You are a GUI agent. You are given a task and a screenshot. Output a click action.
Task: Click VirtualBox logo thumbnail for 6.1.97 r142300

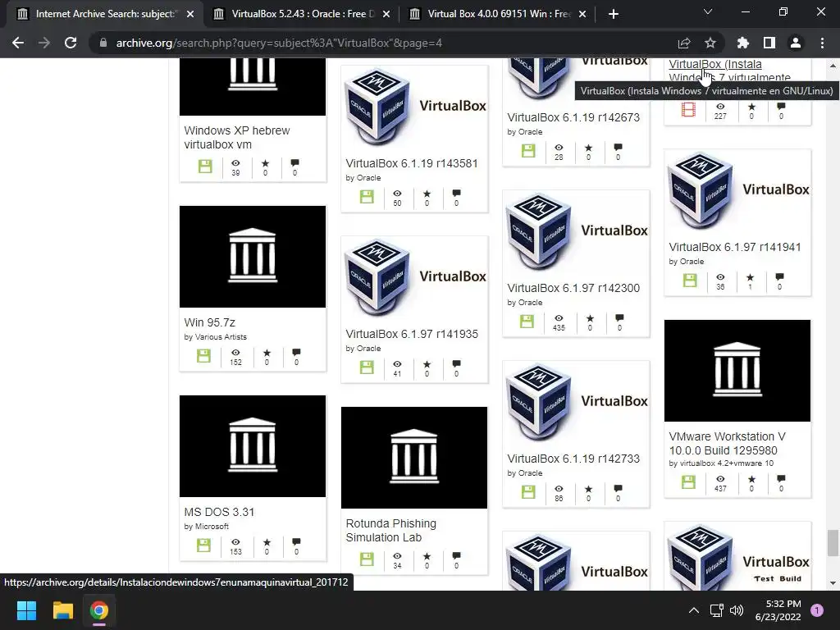point(576,232)
